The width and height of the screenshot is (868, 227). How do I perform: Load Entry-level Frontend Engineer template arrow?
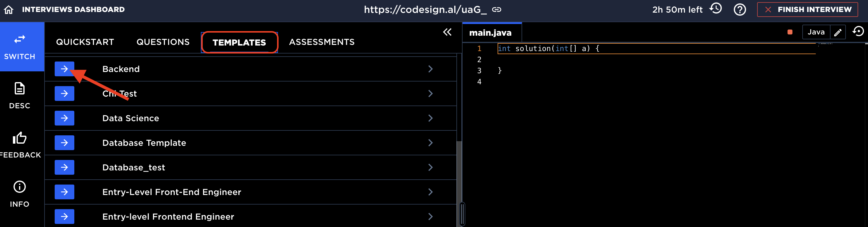(65, 217)
